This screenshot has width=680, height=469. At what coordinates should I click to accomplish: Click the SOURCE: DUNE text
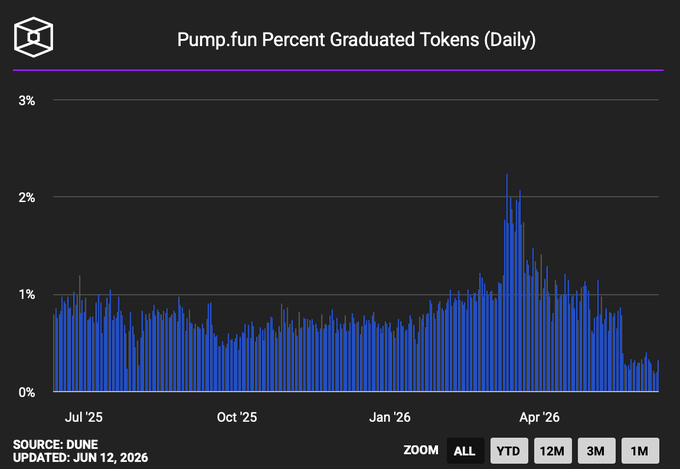tap(56, 444)
